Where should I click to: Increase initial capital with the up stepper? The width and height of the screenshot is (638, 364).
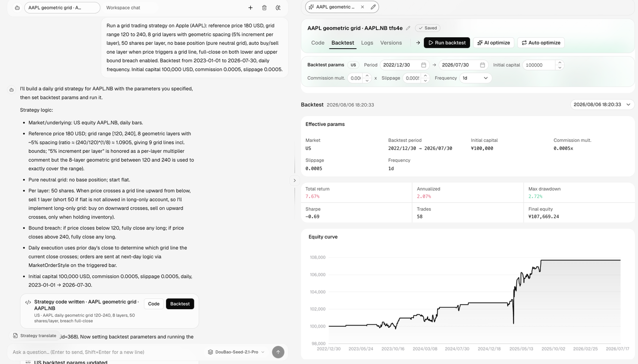[x=560, y=63]
